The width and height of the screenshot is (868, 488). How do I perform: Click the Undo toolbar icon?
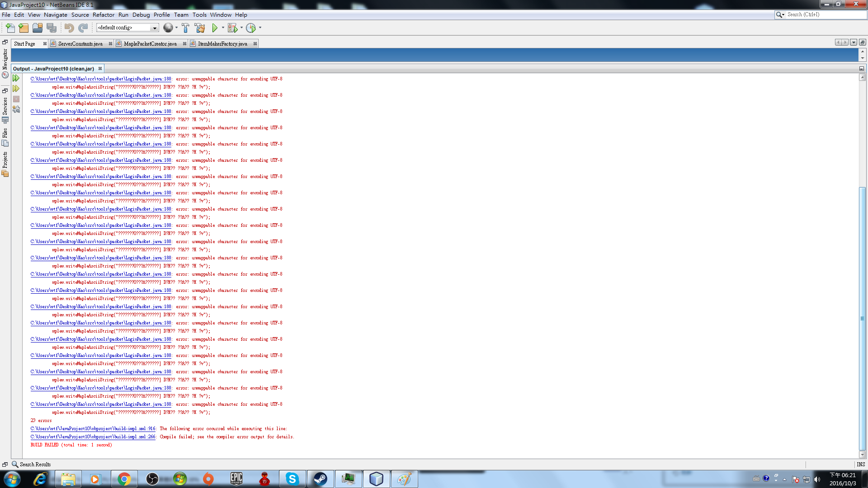pos(69,28)
